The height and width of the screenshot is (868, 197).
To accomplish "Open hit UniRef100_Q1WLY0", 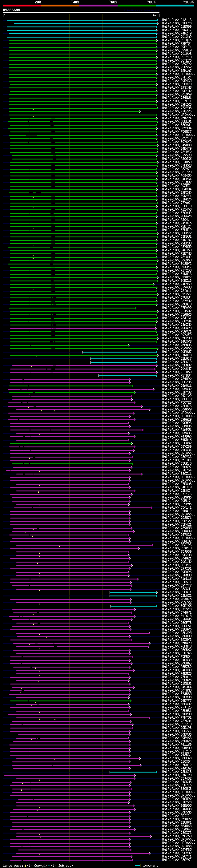I will [177, 23].
